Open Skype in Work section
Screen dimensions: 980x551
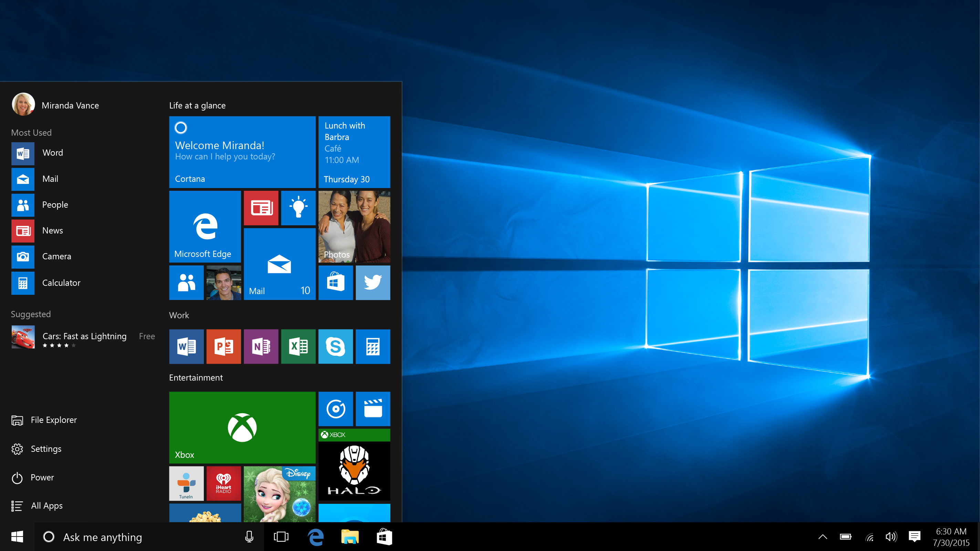click(x=335, y=346)
